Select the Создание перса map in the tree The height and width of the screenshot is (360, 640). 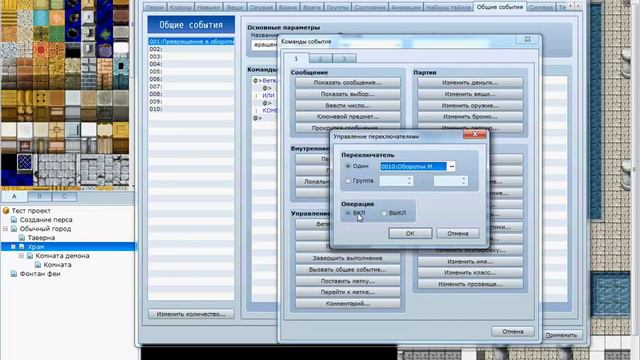(x=46, y=220)
